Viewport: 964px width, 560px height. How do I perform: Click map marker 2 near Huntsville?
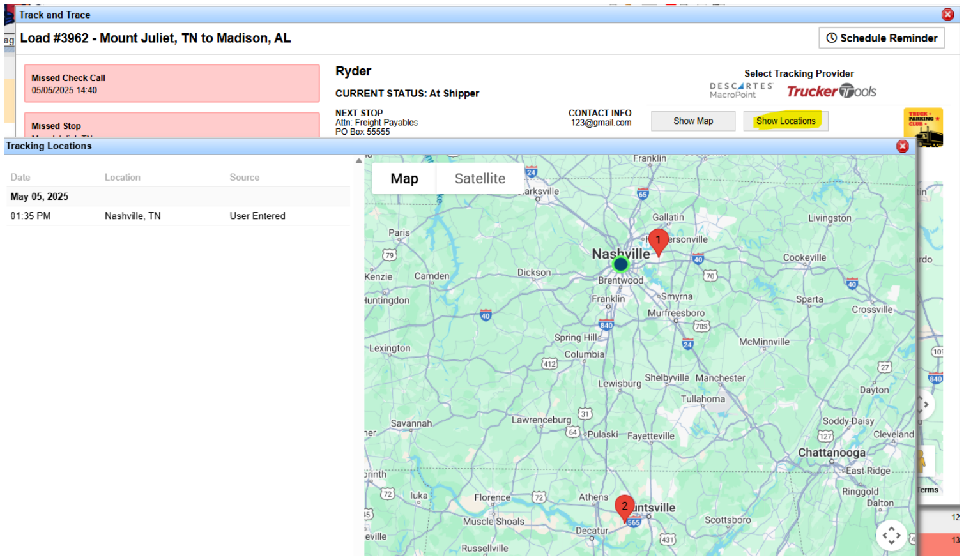coord(625,508)
